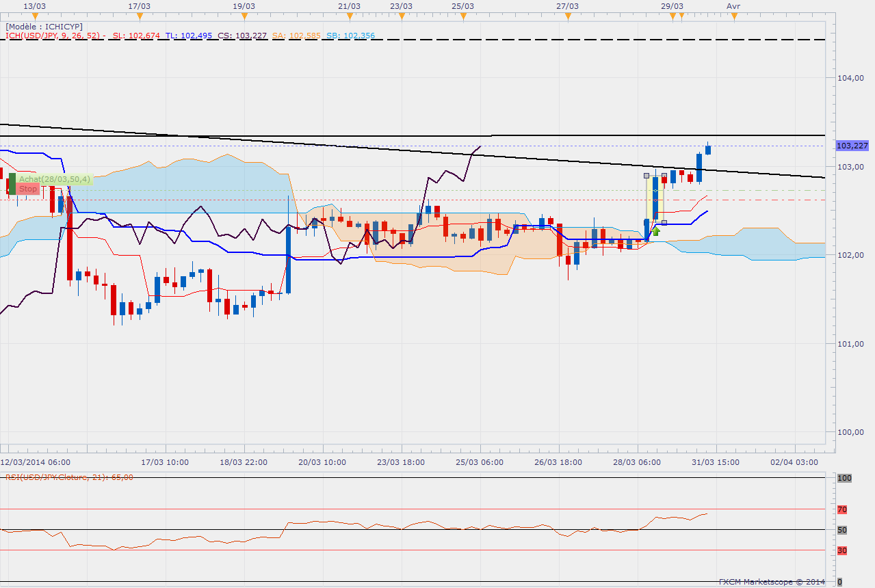Click the orange marker under 17/03

(139, 16)
